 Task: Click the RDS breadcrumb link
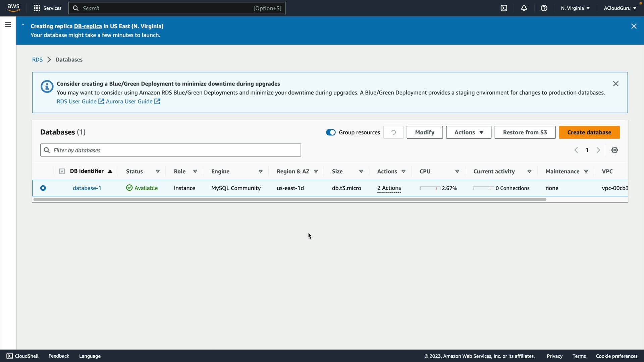[x=37, y=60]
